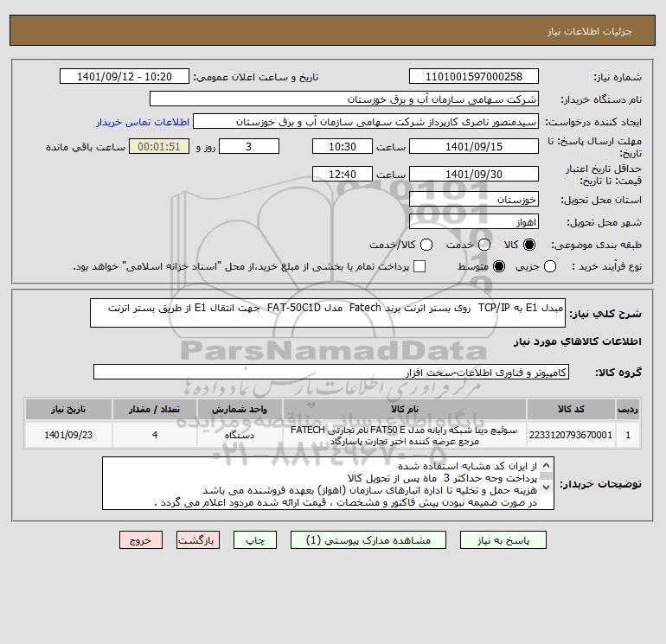Click buyer note about 3 month payment
Viewport: 666px width, 644px height.
tap(442, 478)
